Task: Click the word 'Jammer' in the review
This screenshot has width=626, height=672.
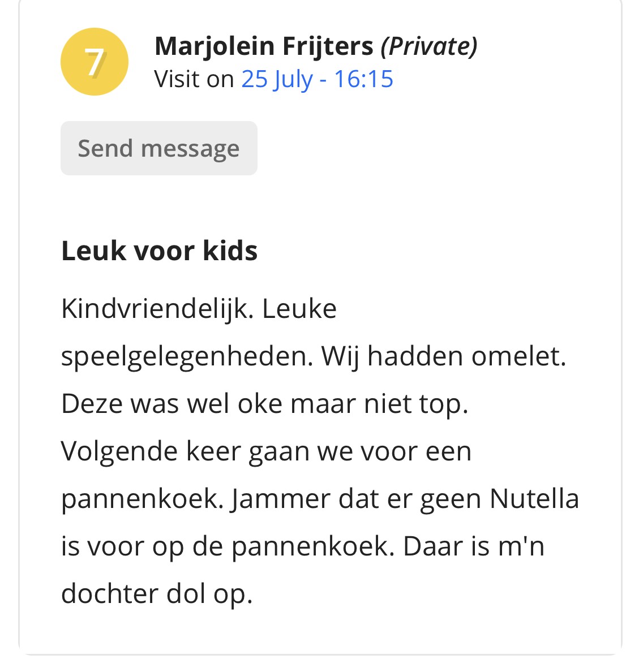Action: (280, 499)
